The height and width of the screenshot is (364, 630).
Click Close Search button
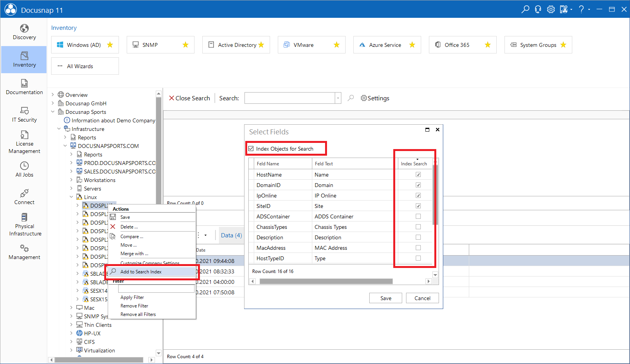click(x=189, y=98)
